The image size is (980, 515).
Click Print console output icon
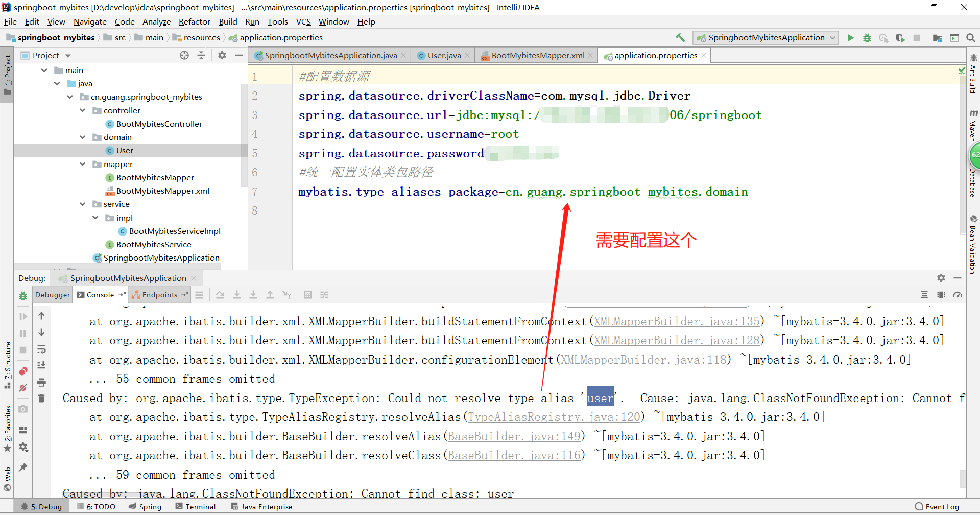tap(41, 382)
